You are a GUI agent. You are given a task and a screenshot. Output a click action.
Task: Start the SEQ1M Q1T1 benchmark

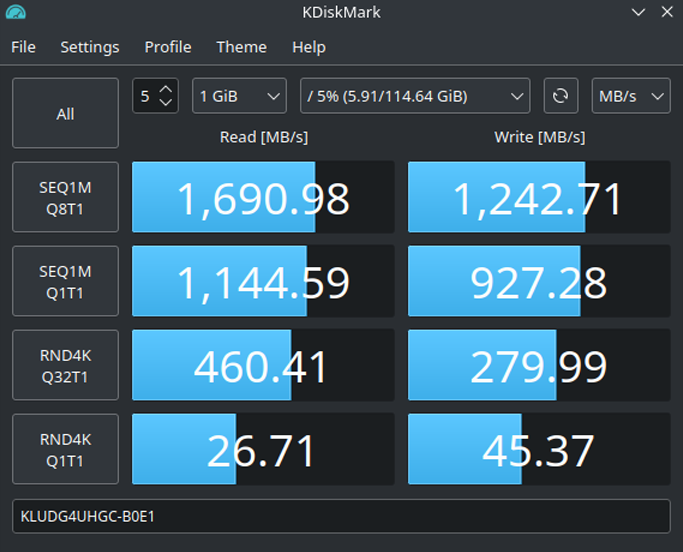(x=65, y=281)
